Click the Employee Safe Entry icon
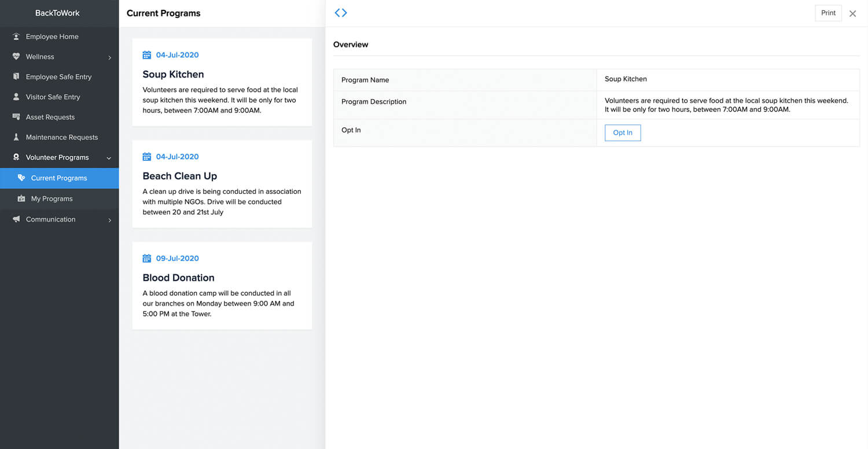This screenshot has height=449, width=868. [x=16, y=77]
